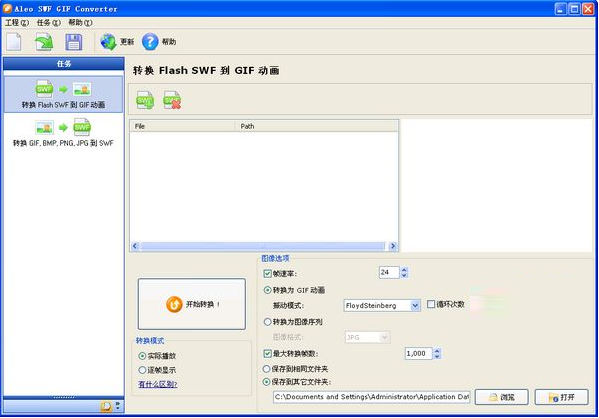Image resolution: width=599 pixels, height=418 pixels.
Task: Select 实际播放 conversion mode
Action: coord(157,356)
